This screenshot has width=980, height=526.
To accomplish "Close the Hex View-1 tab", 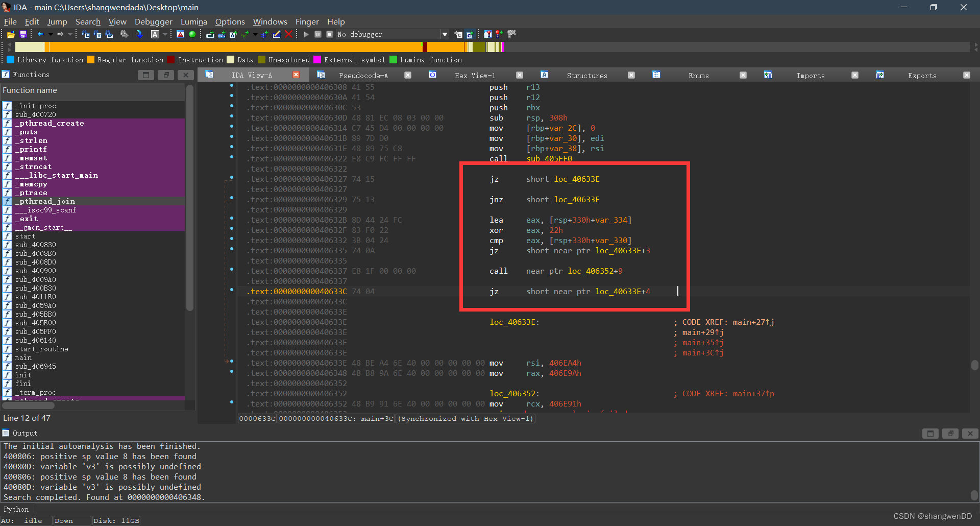I will click(520, 75).
